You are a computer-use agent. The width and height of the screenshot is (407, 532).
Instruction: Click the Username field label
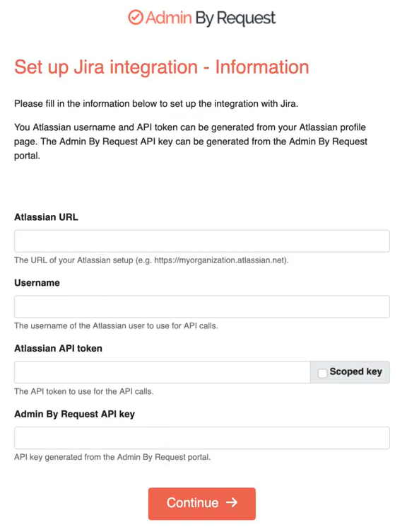[x=37, y=283]
